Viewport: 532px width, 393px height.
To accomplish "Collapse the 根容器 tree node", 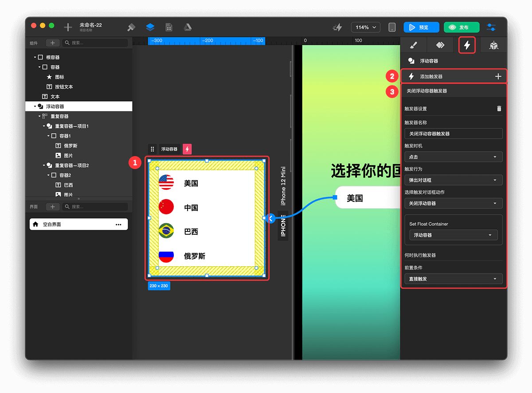I will [x=35, y=58].
